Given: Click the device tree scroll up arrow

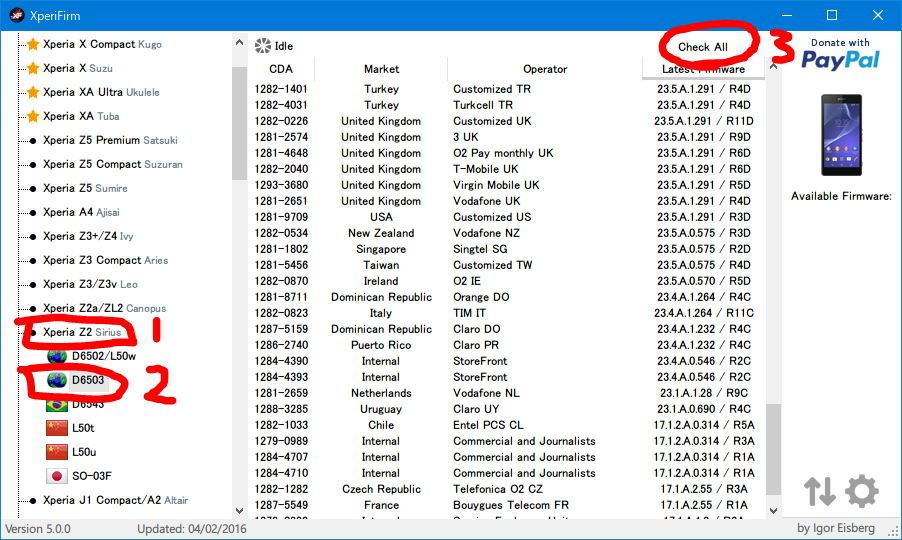Looking at the screenshot, I should (239, 43).
